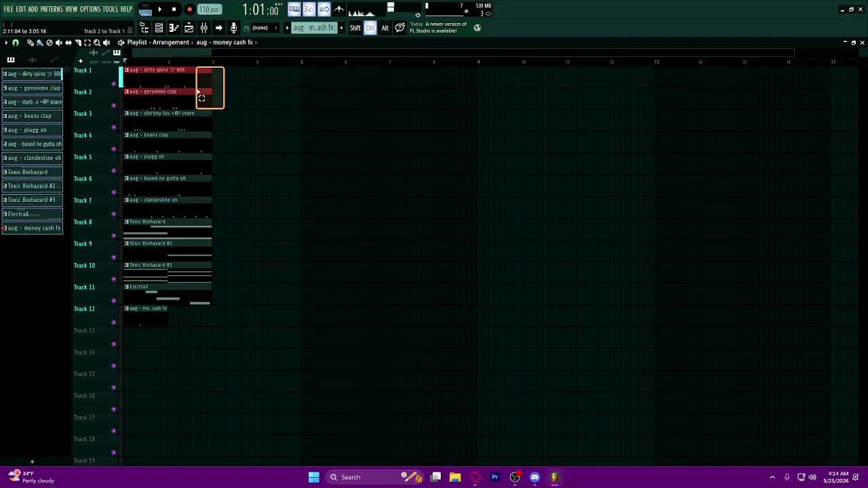
Task: Toggle countdown before recording
Action: (x=309, y=9)
